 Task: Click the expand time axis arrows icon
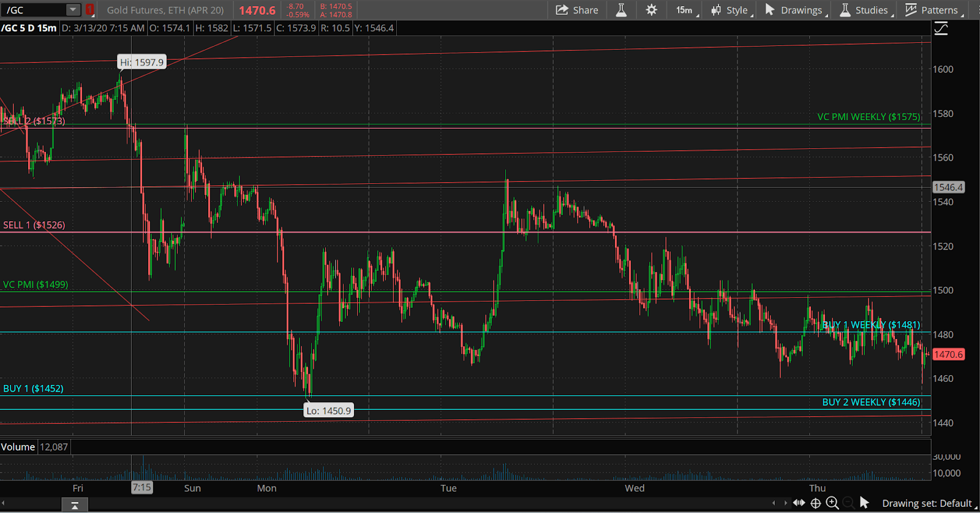[799, 503]
